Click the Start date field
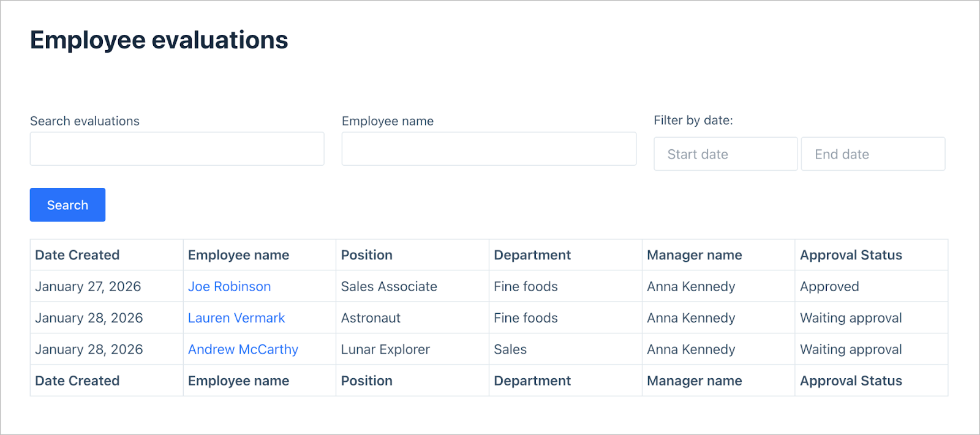 tap(725, 154)
